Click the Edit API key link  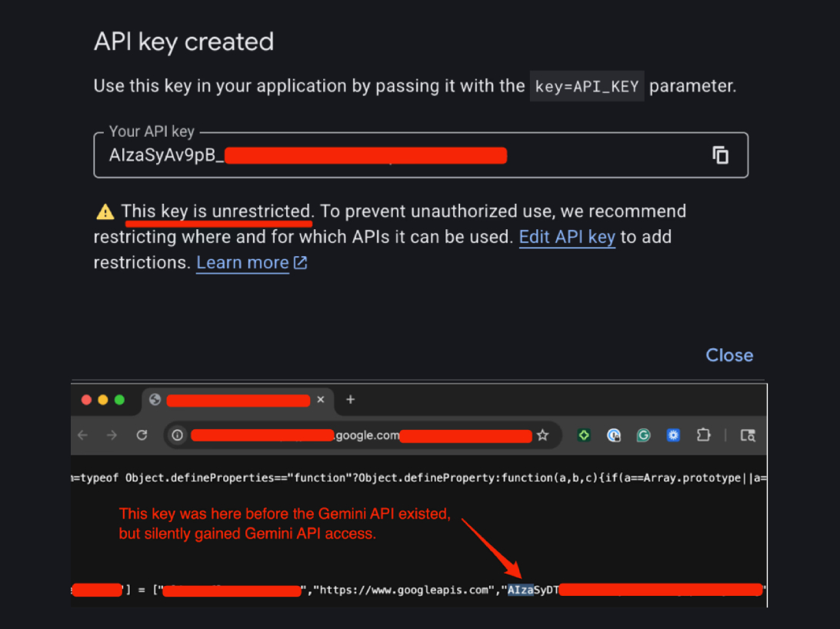coord(566,238)
